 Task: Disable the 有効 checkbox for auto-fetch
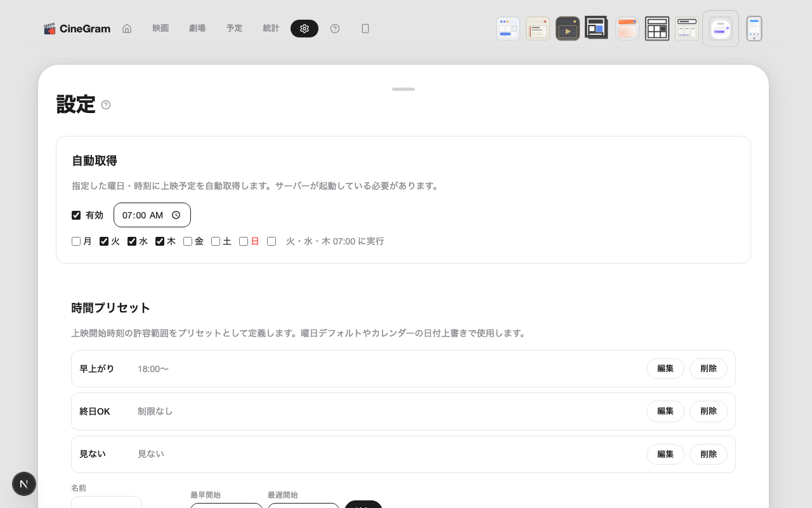[76, 215]
